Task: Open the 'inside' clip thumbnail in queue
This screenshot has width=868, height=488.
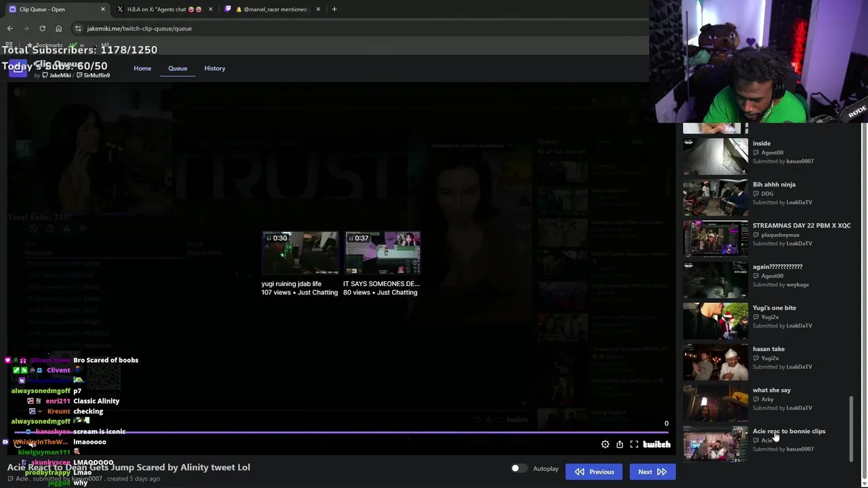Action: 715,156
